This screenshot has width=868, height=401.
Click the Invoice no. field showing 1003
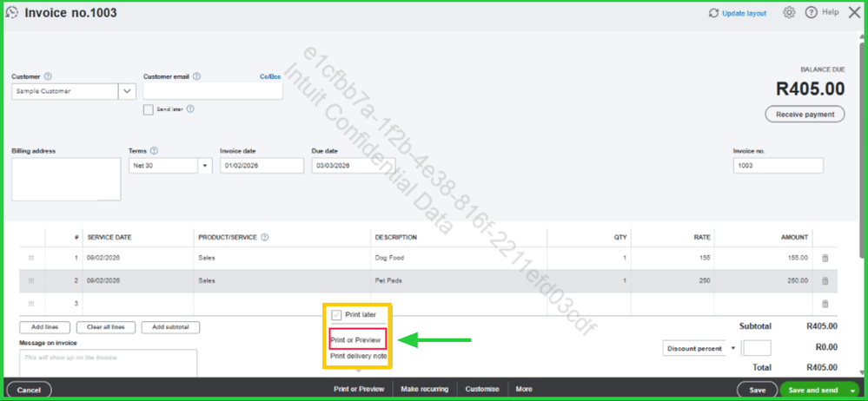click(x=778, y=166)
